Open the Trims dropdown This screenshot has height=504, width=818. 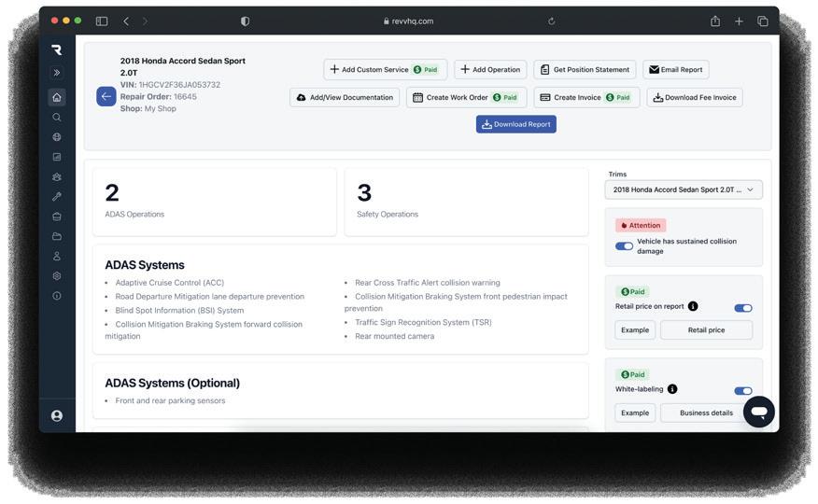click(684, 189)
